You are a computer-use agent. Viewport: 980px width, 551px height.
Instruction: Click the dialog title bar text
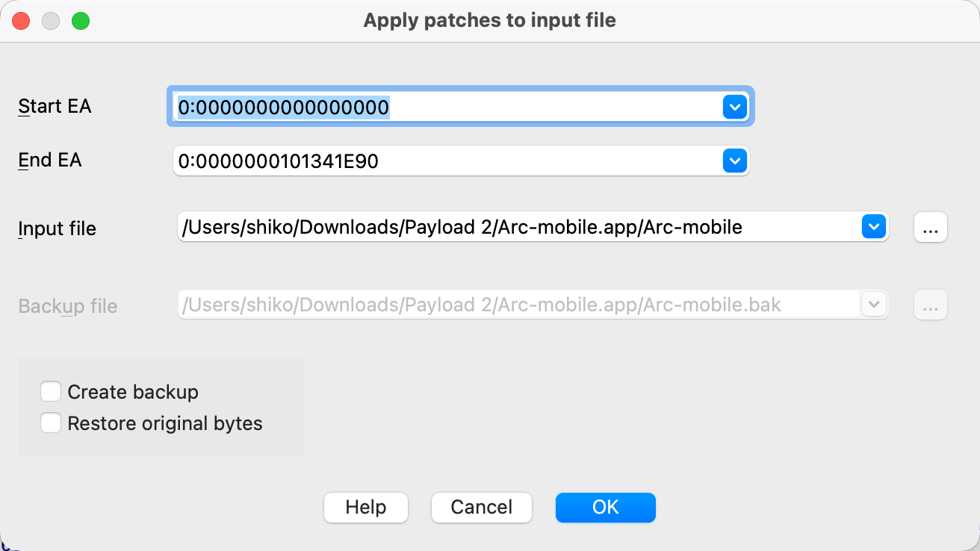click(x=489, y=20)
